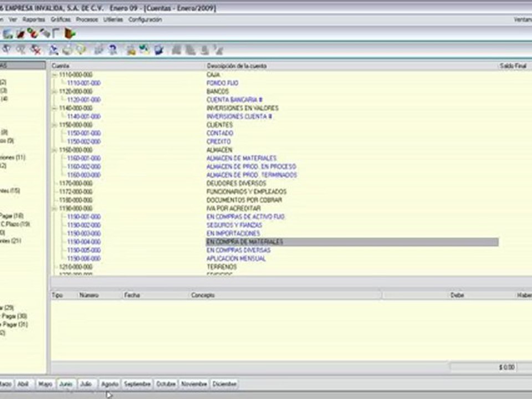Viewport: 532px width, 399px height.
Task: Click the Cuenta column header
Action: [128, 66]
